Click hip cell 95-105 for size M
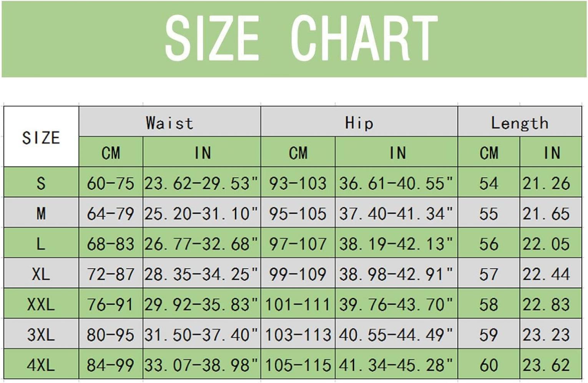 click(x=298, y=213)
